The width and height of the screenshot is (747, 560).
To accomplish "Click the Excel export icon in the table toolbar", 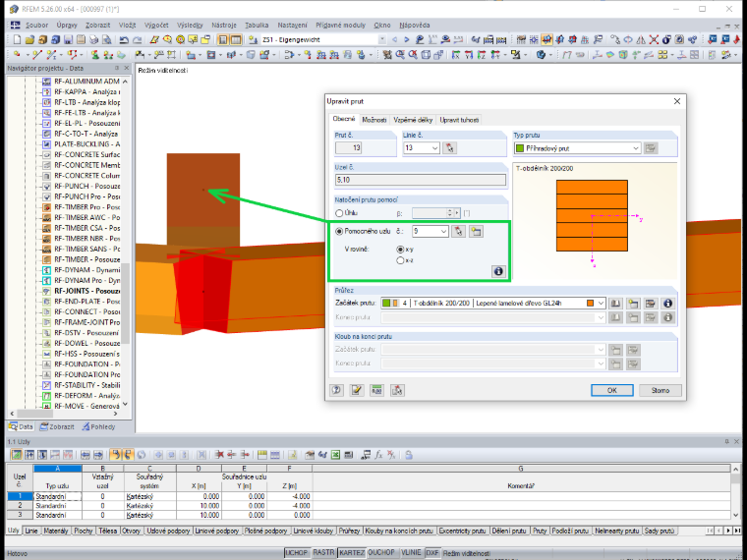I will [x=335, y=455].
